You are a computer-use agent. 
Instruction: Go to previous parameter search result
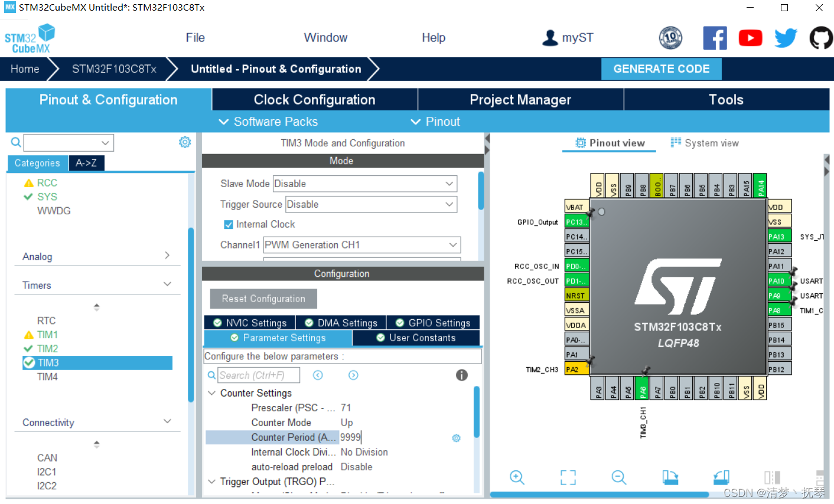point(318,375)
